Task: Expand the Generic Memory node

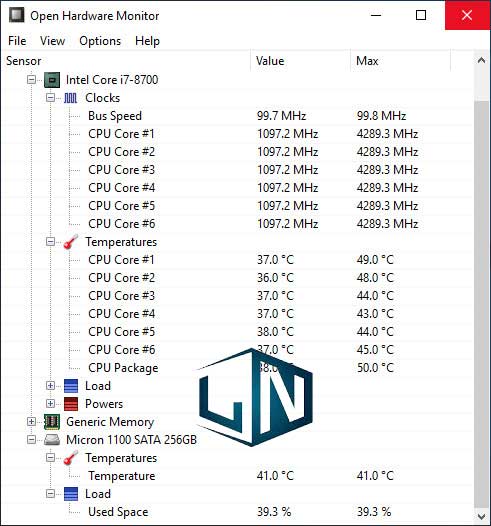Action: click(32, 422)
